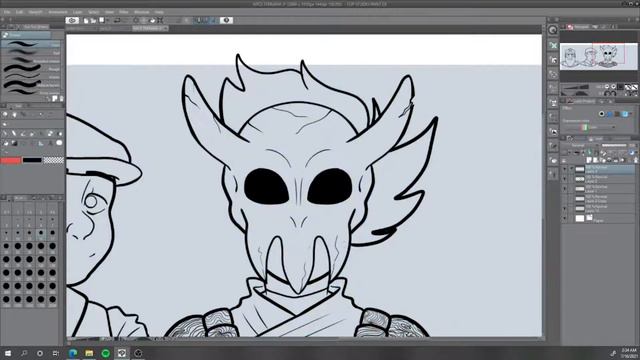The width and height of the screenshot is (640, 360).
Task: Click the green icon in right vertical bar
Action: coord(553,46)
